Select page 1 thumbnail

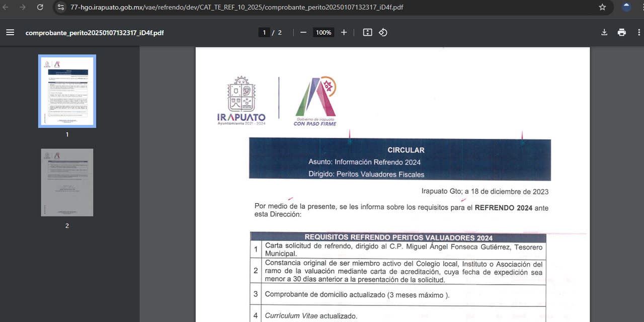(x=67, y=91)
